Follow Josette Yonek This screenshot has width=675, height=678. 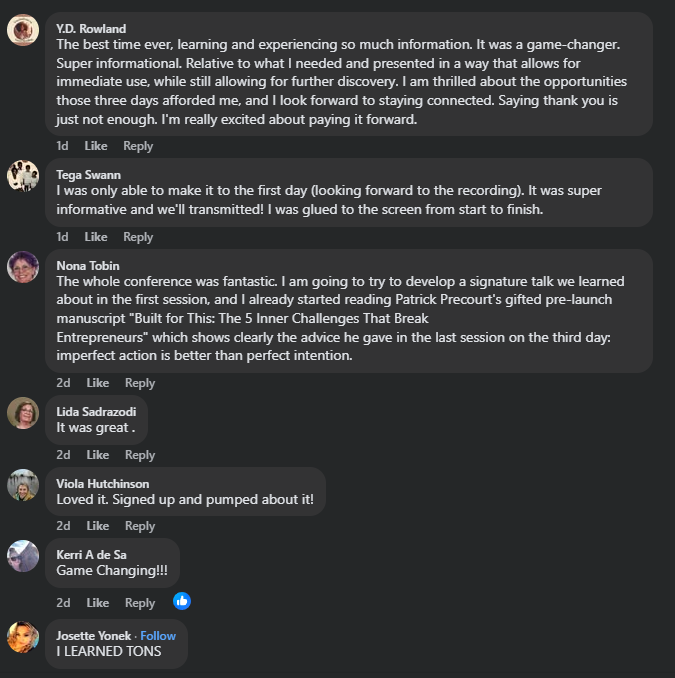click(158, 636)
